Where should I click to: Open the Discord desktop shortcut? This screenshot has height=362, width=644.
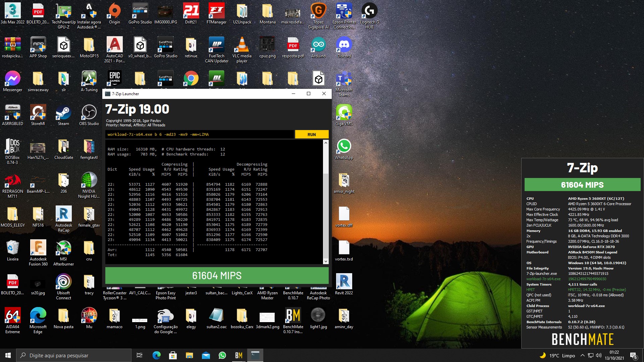344,48
